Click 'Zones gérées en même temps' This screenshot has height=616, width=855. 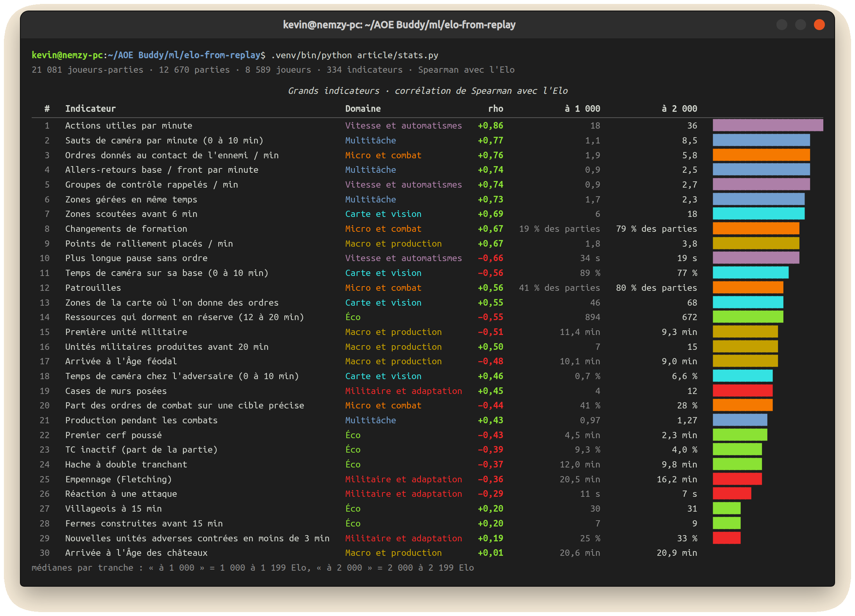[x=131, y=199]
